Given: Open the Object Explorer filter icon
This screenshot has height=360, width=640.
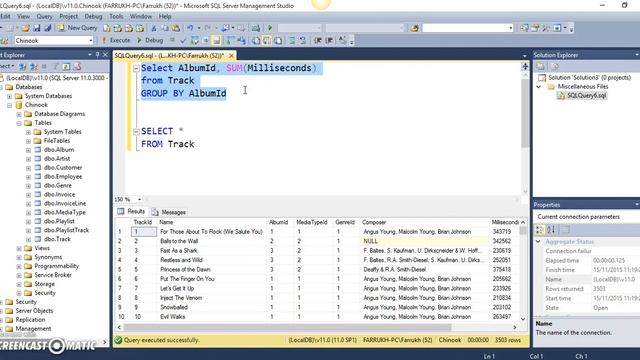Looking at the screenshot, I should pyautogui.click(x=56, y=67).
